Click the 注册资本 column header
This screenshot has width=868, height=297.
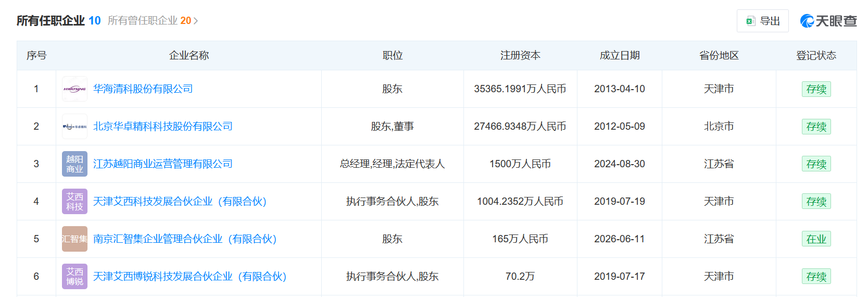520,55
